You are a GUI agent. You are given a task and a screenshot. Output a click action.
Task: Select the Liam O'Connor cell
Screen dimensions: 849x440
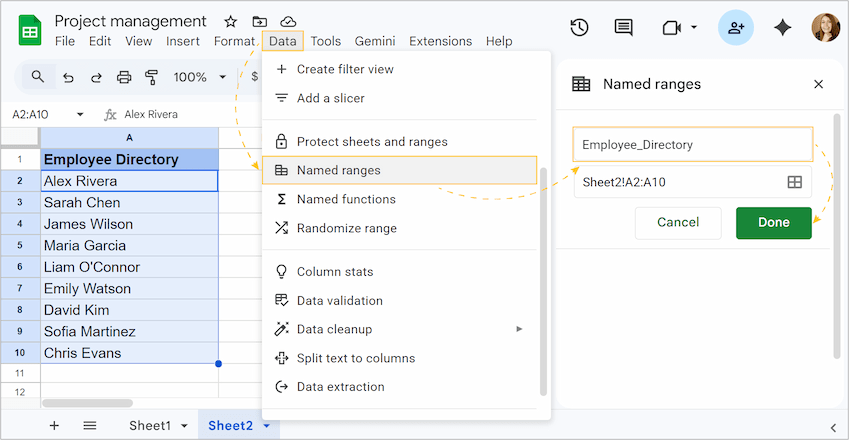click(129, 267)
